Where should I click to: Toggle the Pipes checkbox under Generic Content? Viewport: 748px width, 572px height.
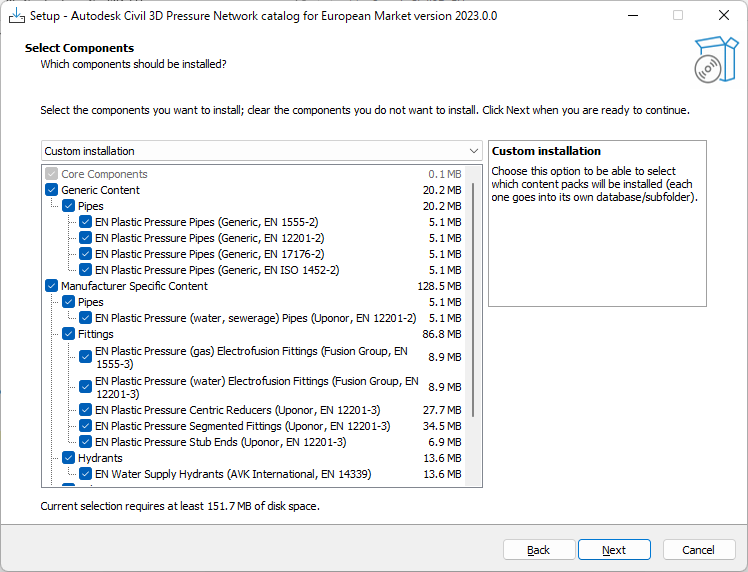click(x=69, y=206)
